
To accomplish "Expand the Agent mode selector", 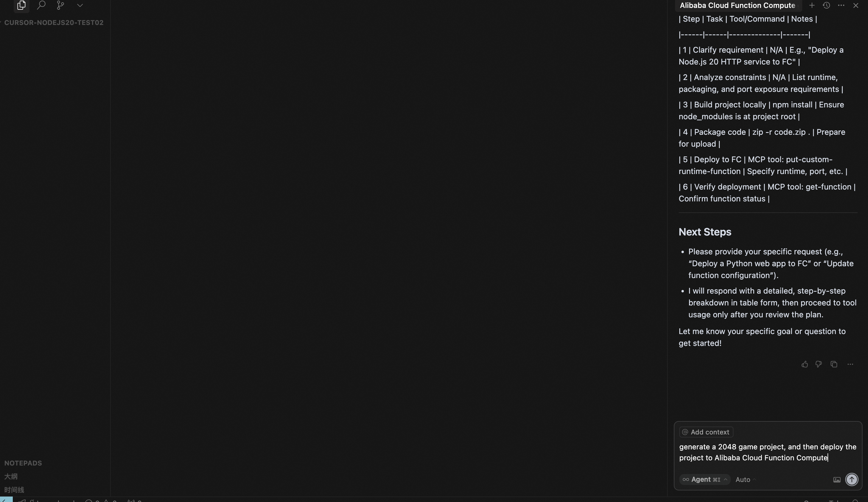I will pyautogui.click(x=704, y=479).
